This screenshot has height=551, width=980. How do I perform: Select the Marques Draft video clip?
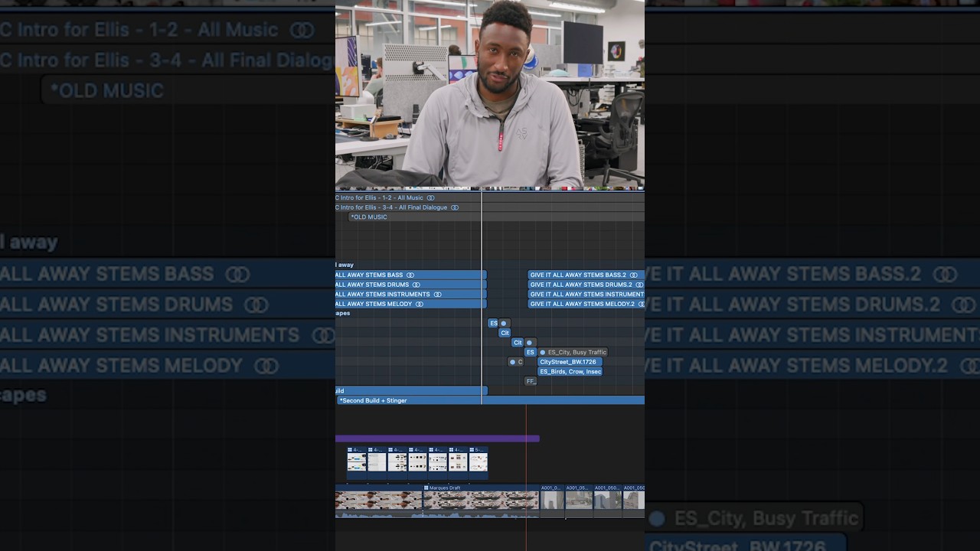[x=481, y=500]
